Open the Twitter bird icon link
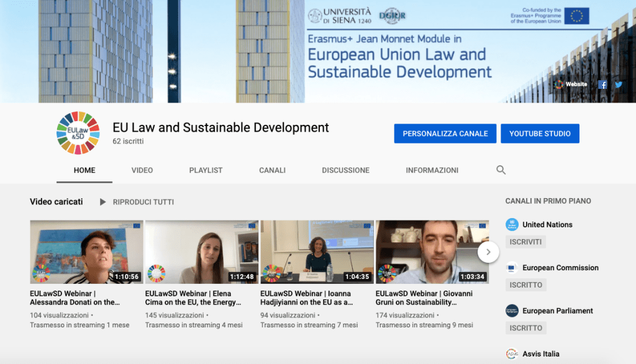 [x=619, y=84]
